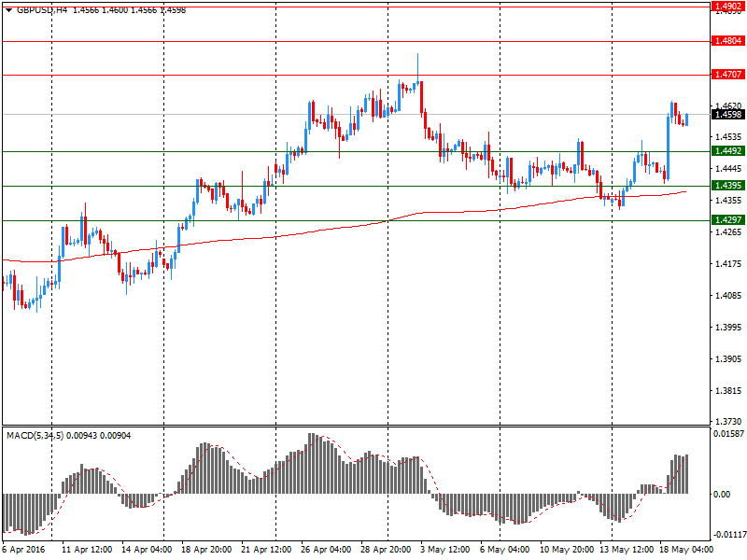Click the 28 Apr 20:00 time label
This screenshot has width=747, height=560.
tap(386, 550)
